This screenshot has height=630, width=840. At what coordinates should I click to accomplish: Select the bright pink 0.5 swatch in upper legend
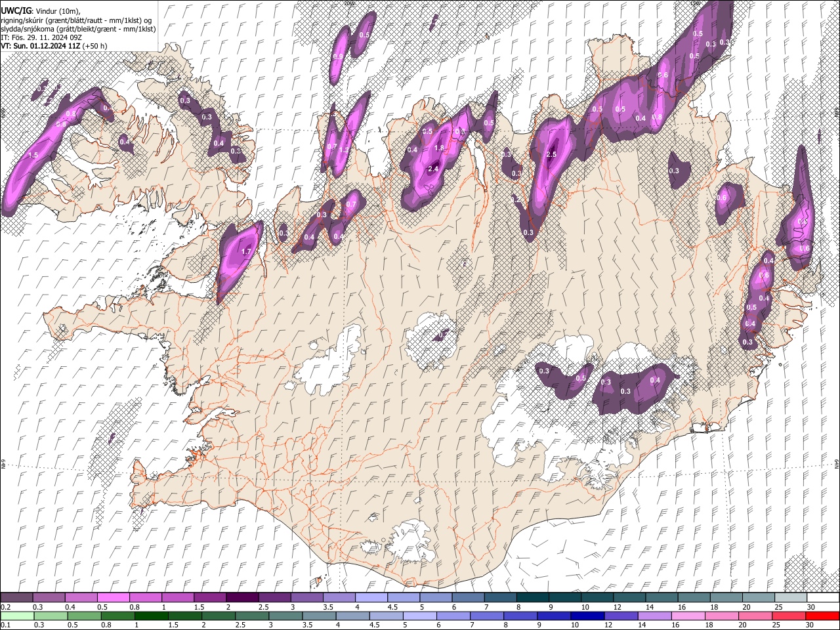tap(113, 598)
